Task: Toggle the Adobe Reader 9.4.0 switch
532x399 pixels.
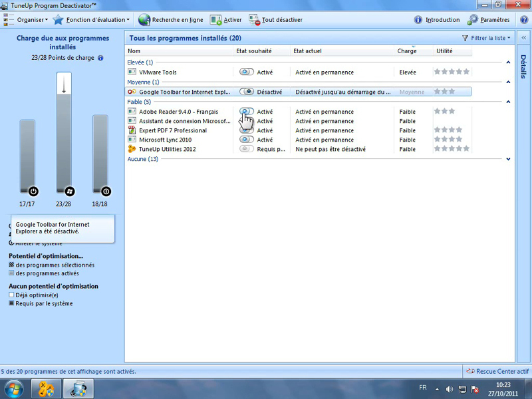Action: pos(246,111)
